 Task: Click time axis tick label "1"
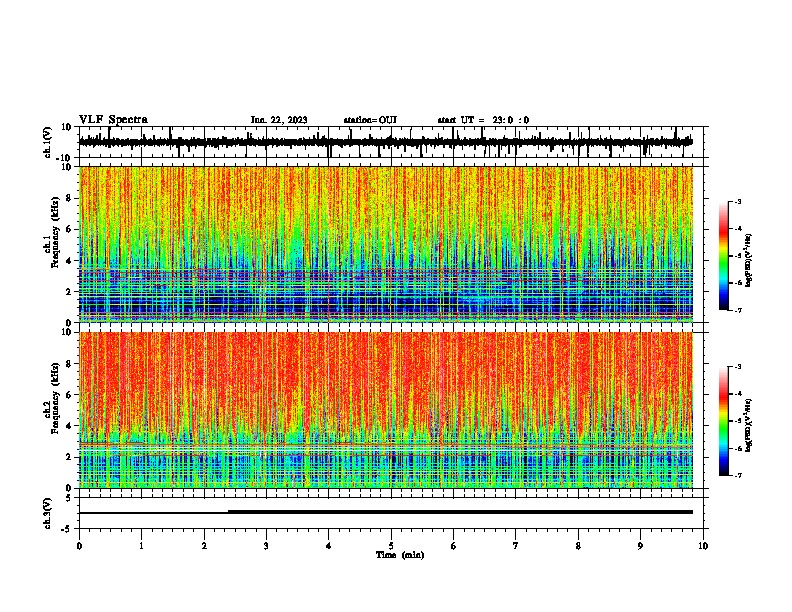141,546
